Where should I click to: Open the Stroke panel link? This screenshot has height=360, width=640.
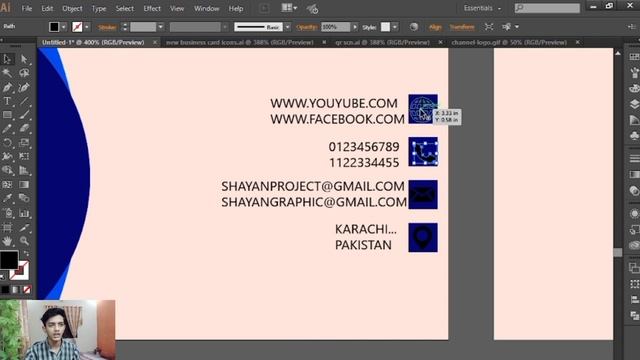point(107,27)
